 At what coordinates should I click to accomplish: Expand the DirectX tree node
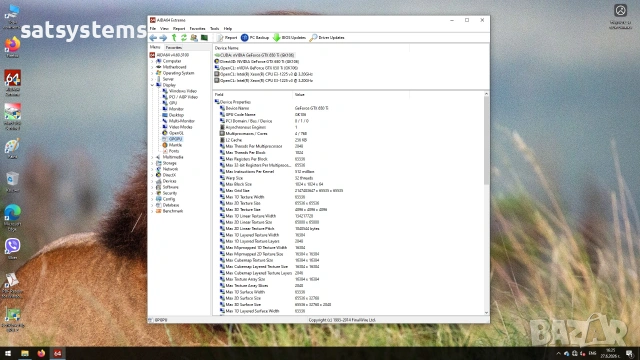click(x=153, y=175)
